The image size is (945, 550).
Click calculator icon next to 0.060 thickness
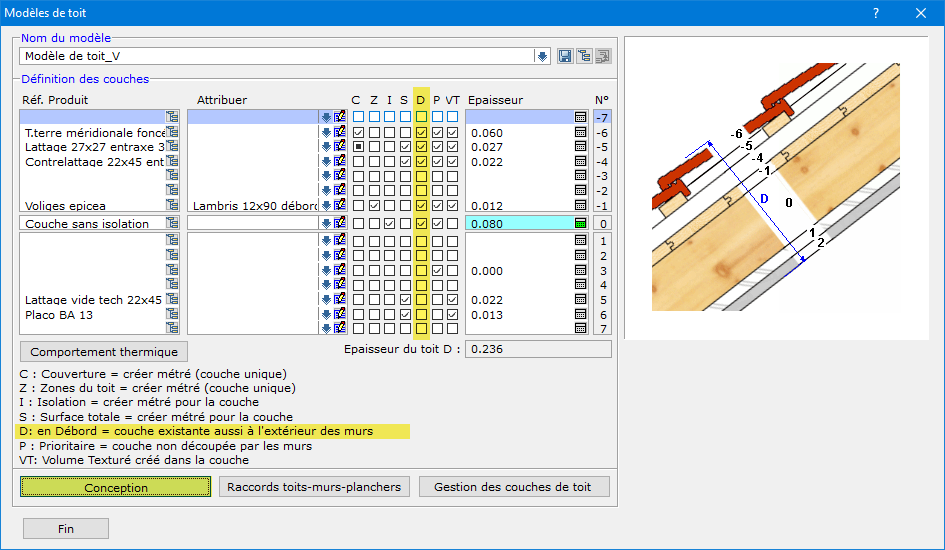pos(580,132)
